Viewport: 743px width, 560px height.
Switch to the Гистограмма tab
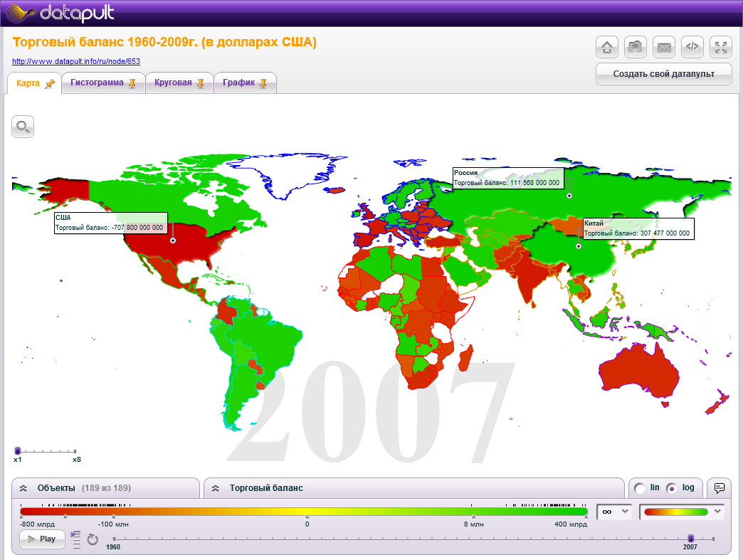click(103, 83)
